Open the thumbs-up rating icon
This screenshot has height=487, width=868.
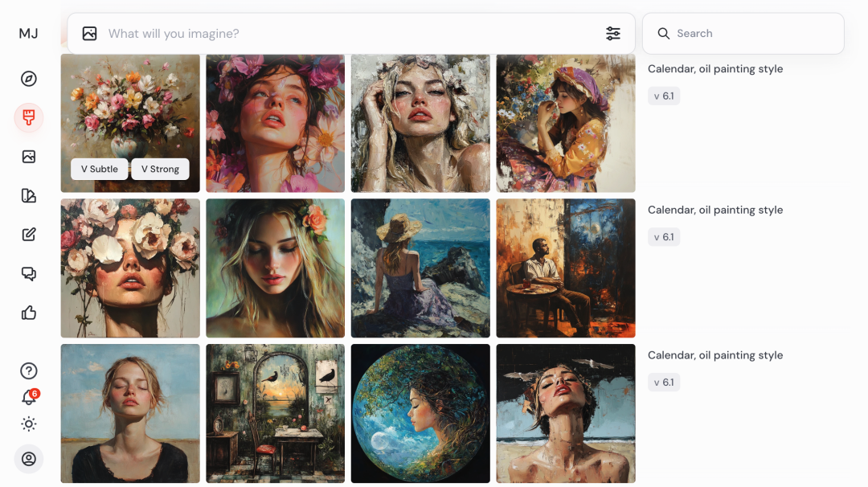[29, 313]
